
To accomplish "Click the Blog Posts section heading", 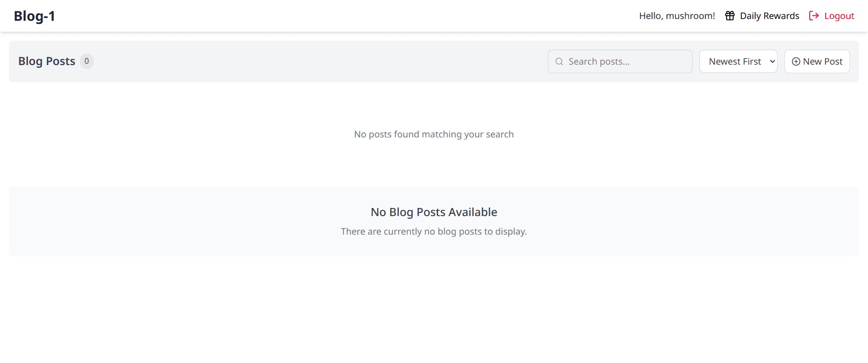I will (x=47, y=61).
